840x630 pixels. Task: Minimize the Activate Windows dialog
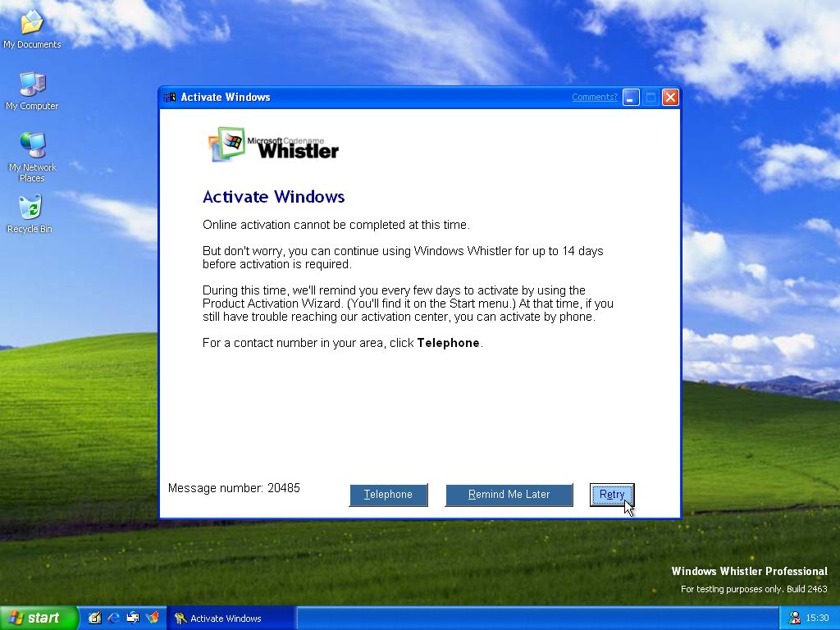tap(631, 97)
